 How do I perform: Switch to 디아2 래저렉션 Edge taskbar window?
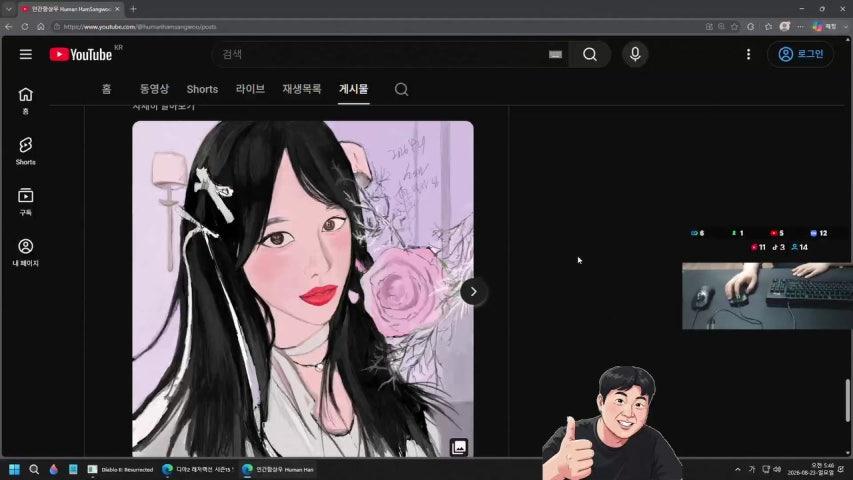[x=197, y=469]
